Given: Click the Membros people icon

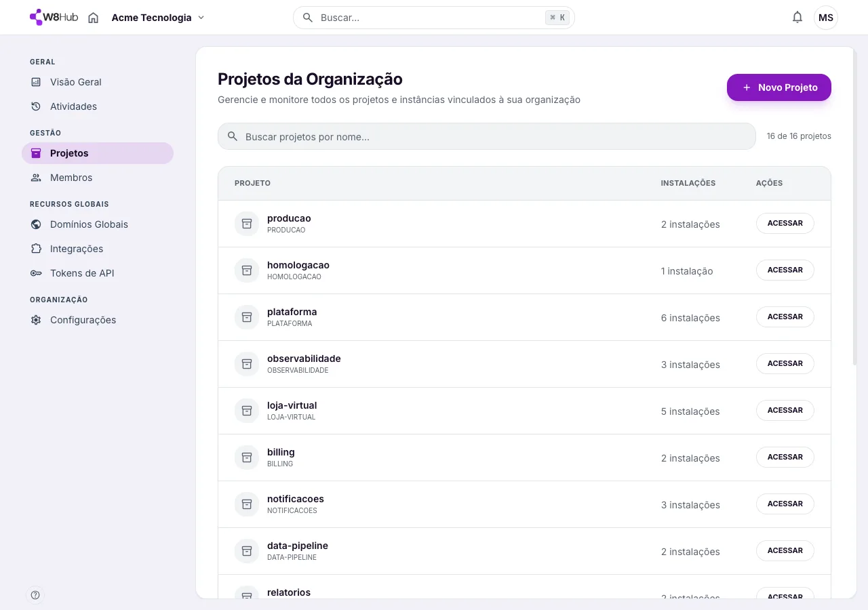Looking at the screenshot, I should tap(36, 178).
